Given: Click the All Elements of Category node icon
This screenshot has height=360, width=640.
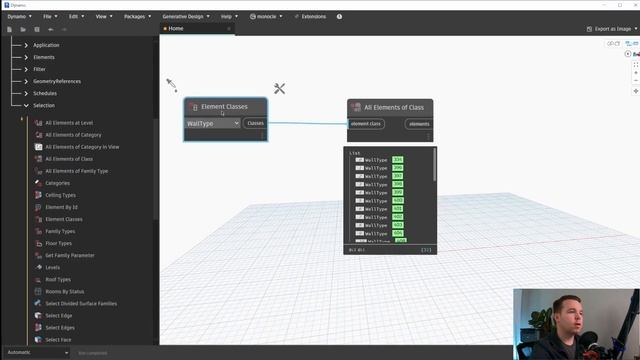Looking at the screenshot, I should click(38, 135).
